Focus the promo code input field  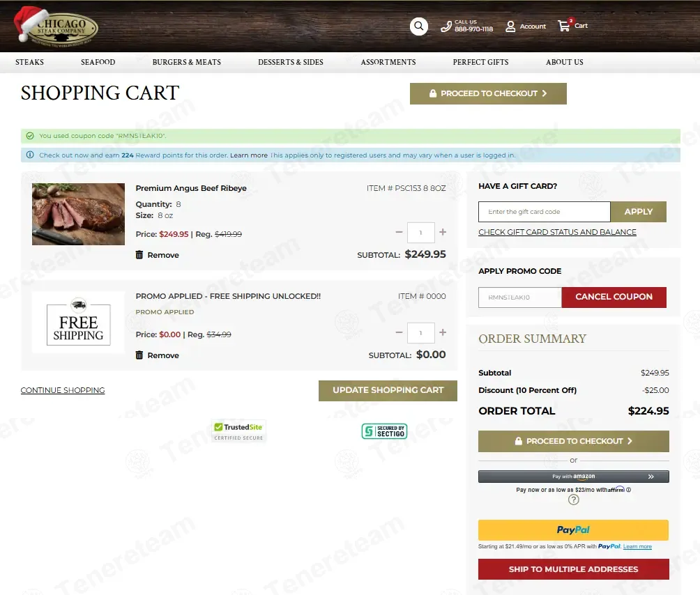click(x=520, y=297)
